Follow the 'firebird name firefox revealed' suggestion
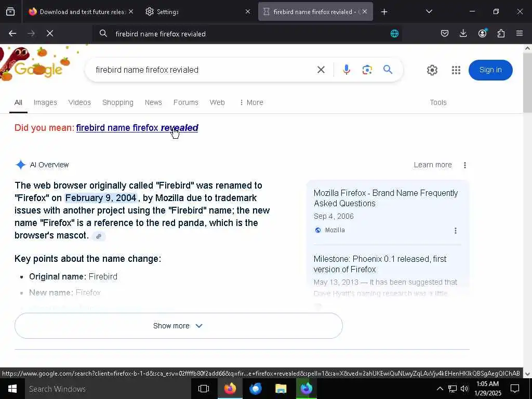 click(137, 128)
